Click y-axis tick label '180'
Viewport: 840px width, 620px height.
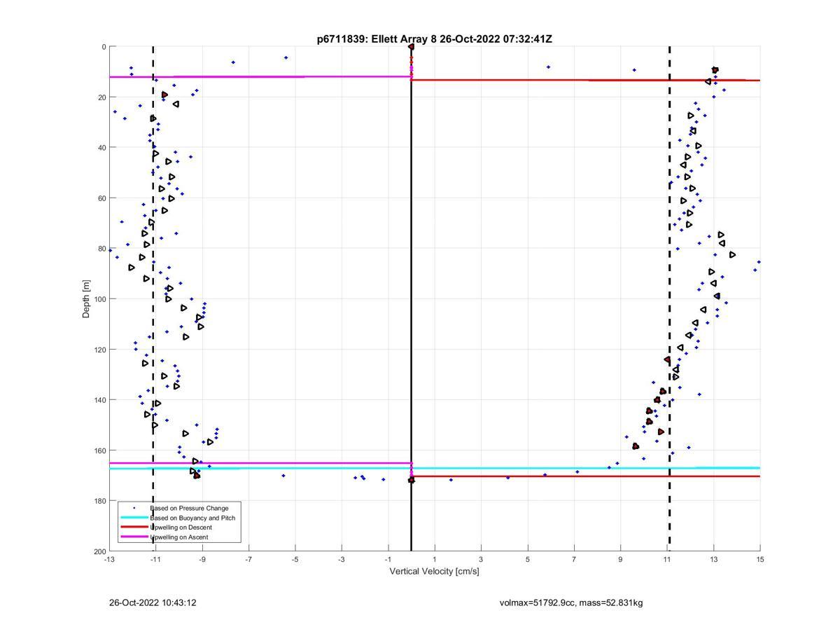point(99,501)
